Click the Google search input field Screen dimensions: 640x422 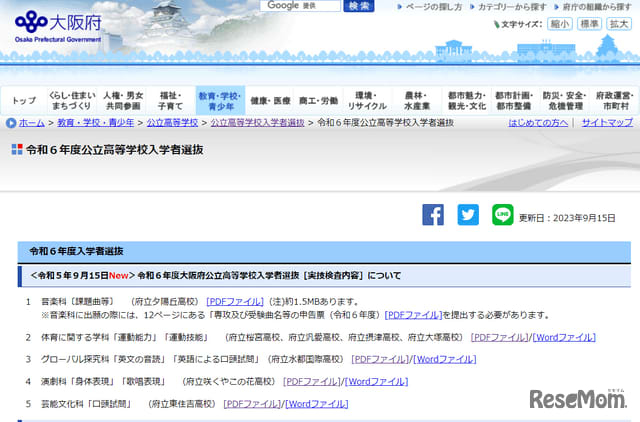(300, 6)
